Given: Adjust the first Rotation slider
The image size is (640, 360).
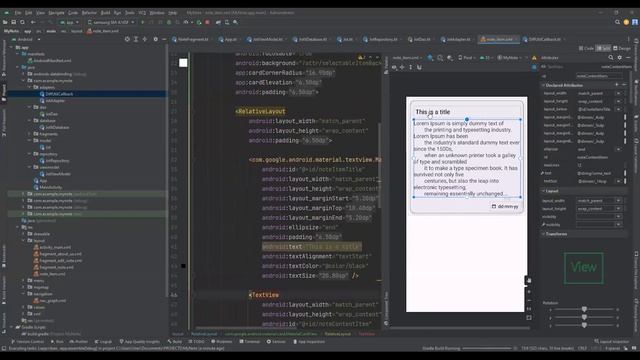Looking at the screenshot, I should 584,309.
